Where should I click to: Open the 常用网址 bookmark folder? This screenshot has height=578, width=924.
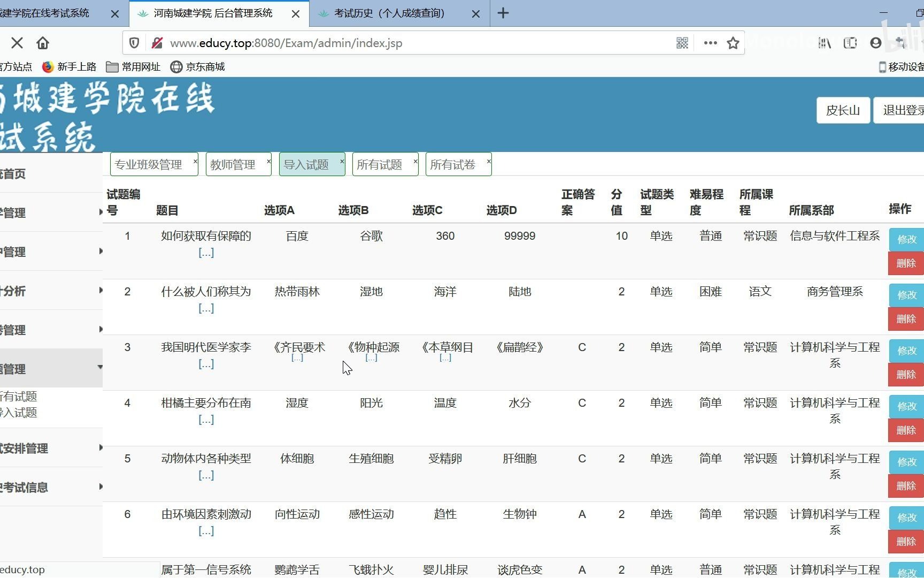pyautogui.click(x=133, y=67)
